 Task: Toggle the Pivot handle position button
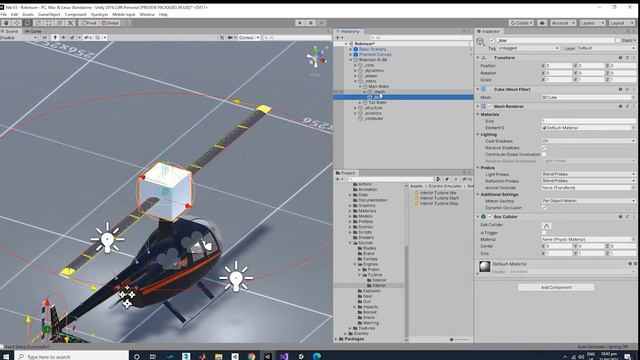coord(89,23)
